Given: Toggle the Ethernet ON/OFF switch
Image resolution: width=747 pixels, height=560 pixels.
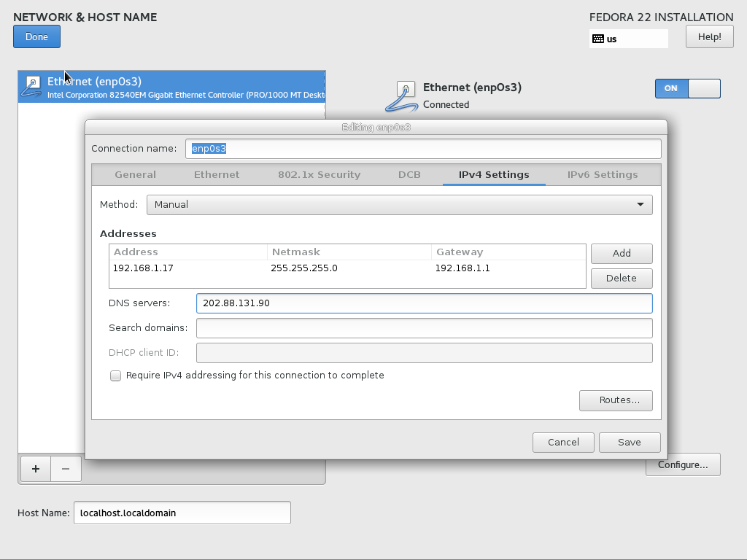Looking at the screenshot, I should coord(687,88).
